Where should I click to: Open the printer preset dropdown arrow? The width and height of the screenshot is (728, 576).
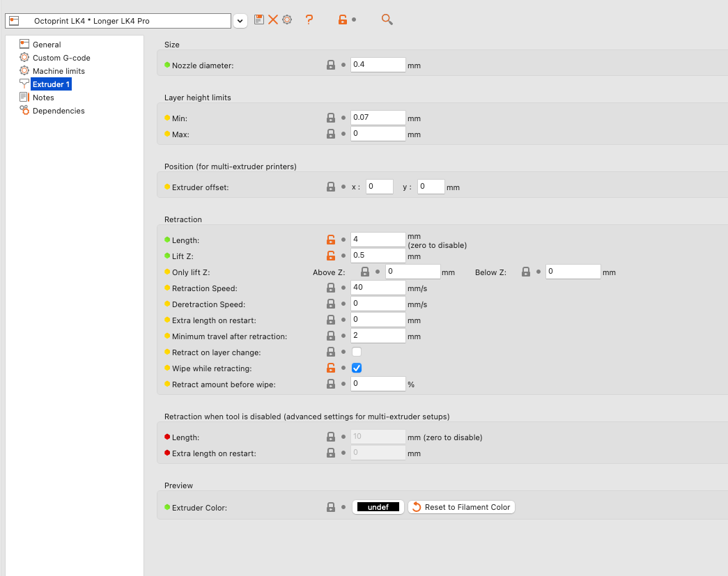tap(240, 21)
